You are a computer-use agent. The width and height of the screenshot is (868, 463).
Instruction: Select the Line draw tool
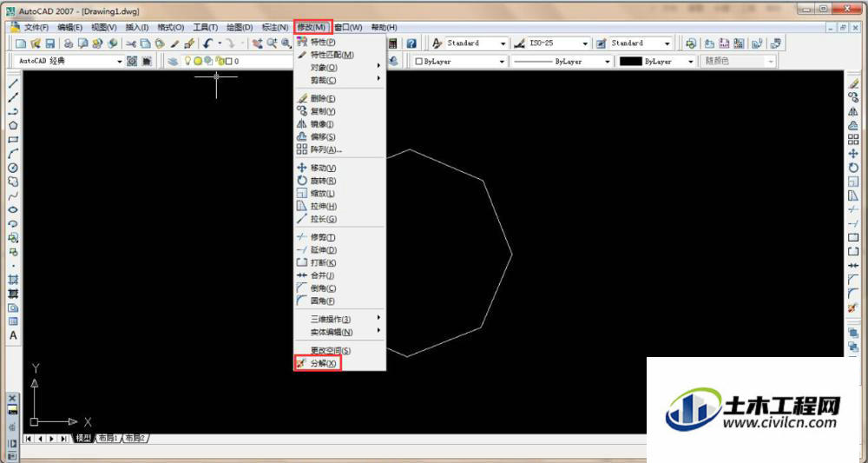13,83
